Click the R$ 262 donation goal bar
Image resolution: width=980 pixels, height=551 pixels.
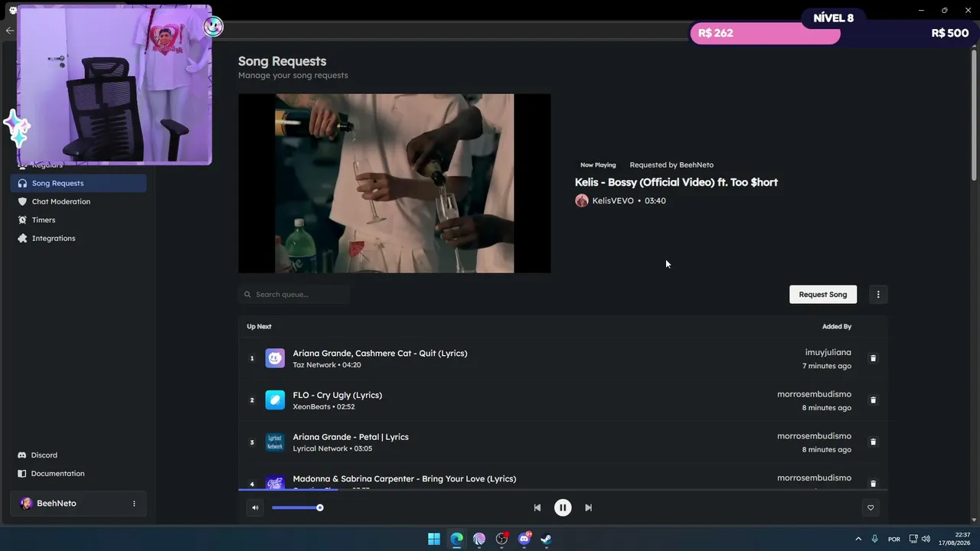click(766, 33)
